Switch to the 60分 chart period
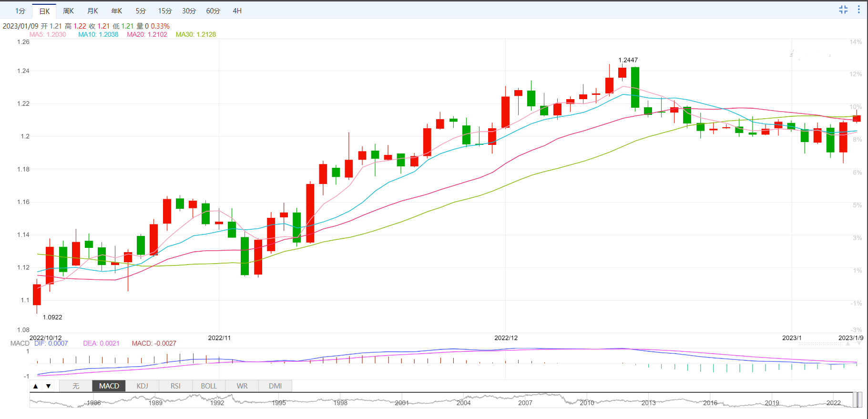The height and width of the screenshot is (419, 868). coord(213,11)
